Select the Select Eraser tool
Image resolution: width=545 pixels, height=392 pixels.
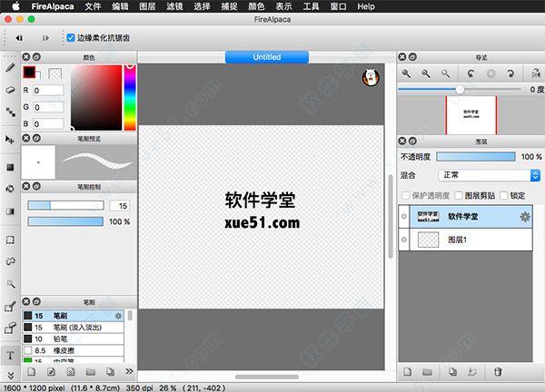point(10,328)
